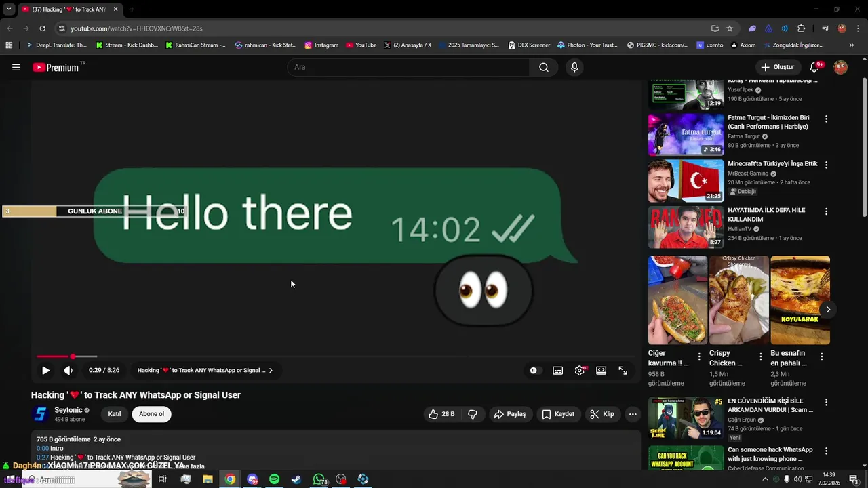
Task: Dislike the video
Action: coord(473,414)
